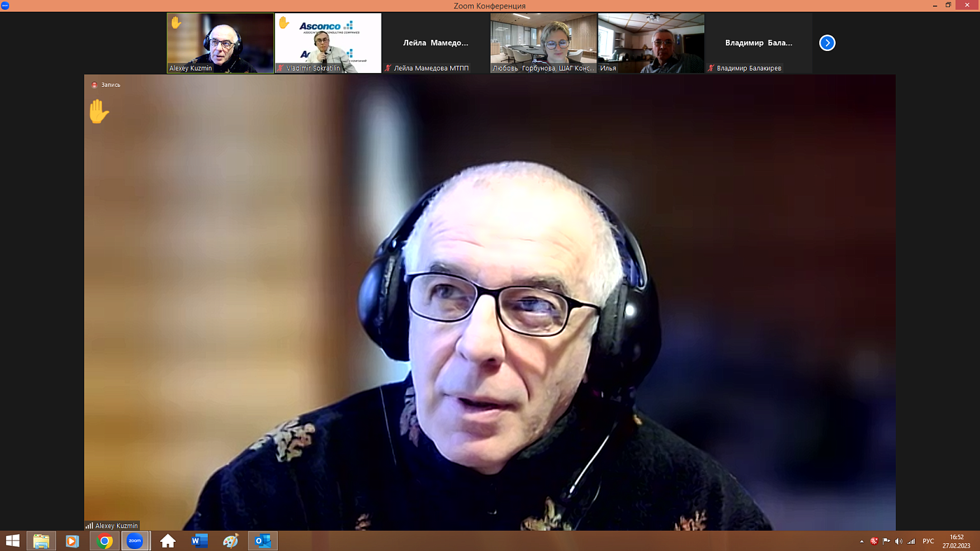Expand hidden system tray icons
980x551 pixels.
[862, 541]
